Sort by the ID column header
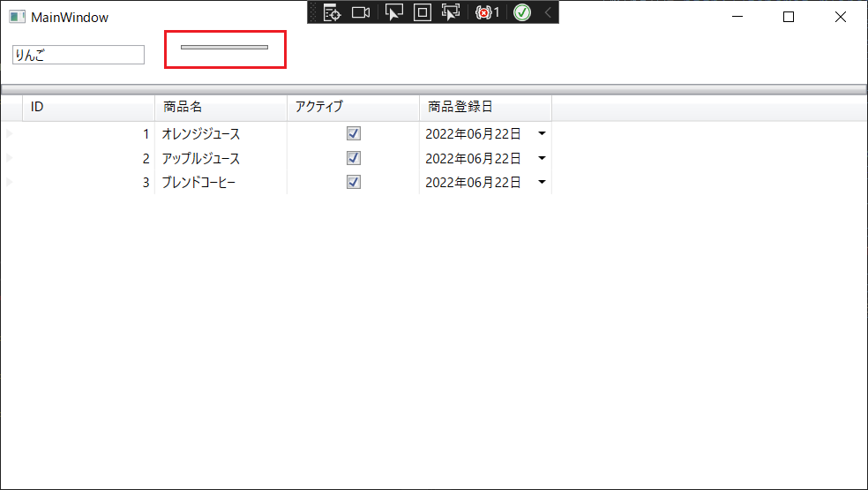 tap(88, 107)
